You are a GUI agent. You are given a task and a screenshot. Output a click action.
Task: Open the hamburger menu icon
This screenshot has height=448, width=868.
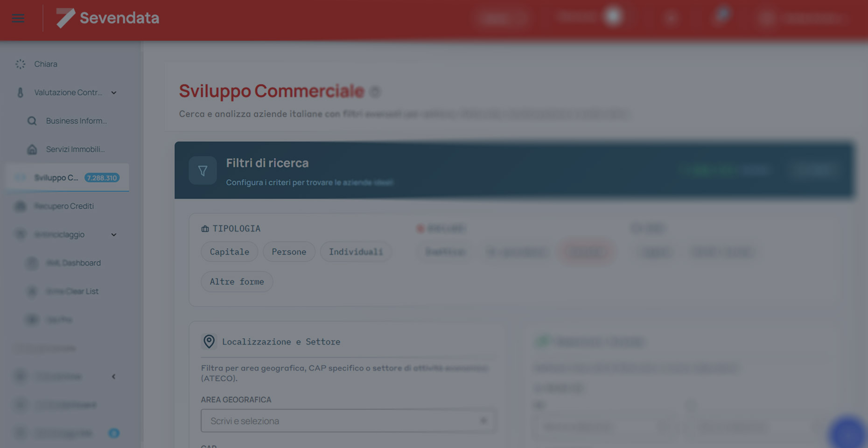[18, 18]
